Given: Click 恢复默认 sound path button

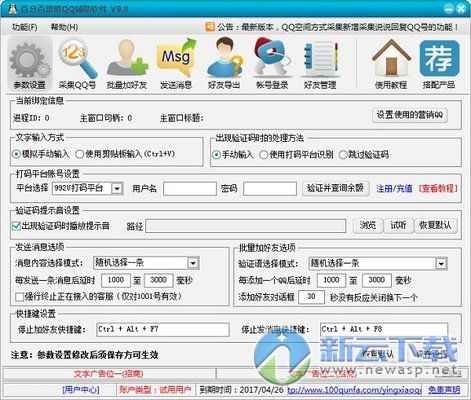Looking at the screenshot, I should 435,225.
